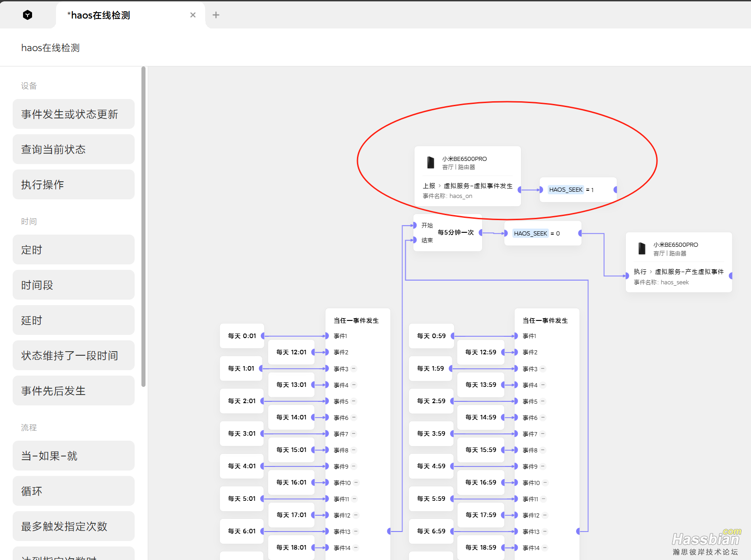Select the HAOS_SEEK = 0 node
The width and height of the screenshot is (751, 560).
[x=543, y=233]
